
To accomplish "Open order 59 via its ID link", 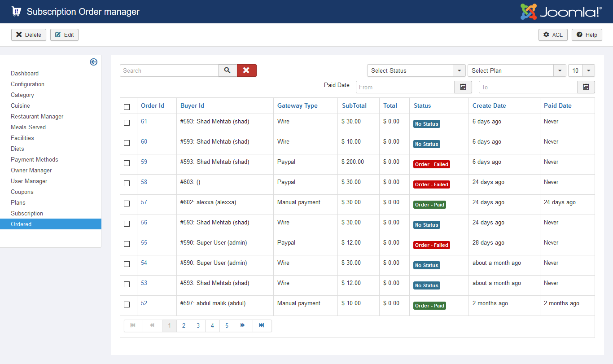I will [x=144, y=162].
